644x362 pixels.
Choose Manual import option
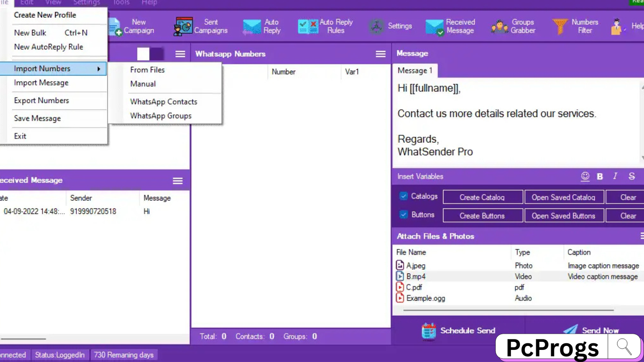(143, 84)
